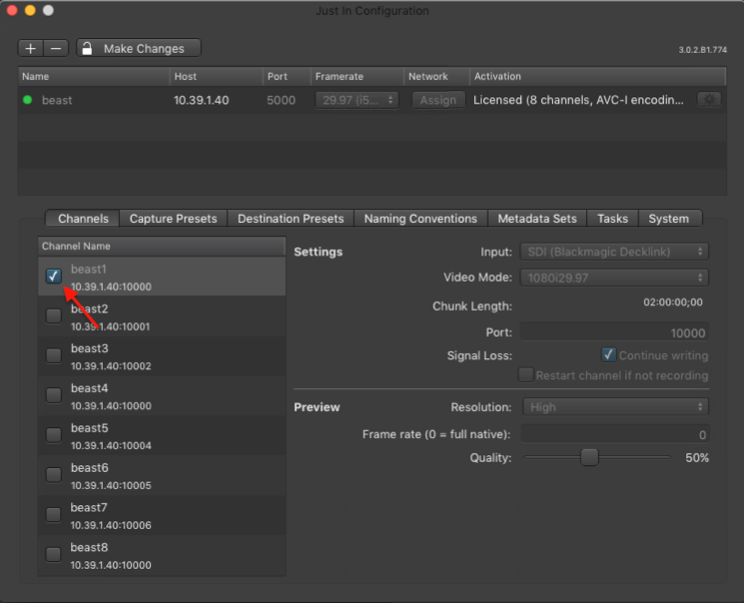Select host name beast in the table
The height and width of the screenshot is (603, 744).
pyautogui.click(x=57, y=101)
